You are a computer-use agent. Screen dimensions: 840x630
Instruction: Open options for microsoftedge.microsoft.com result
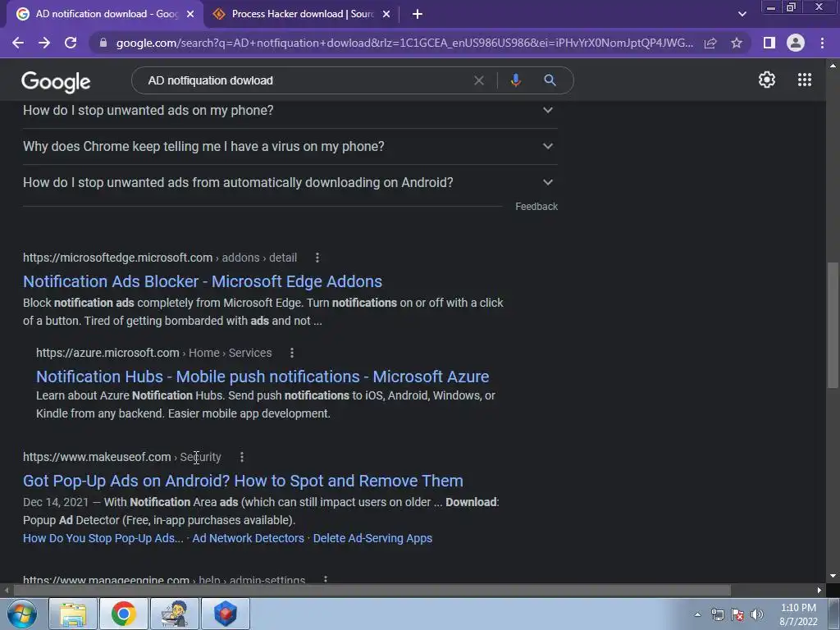click(x=317, y=258)
